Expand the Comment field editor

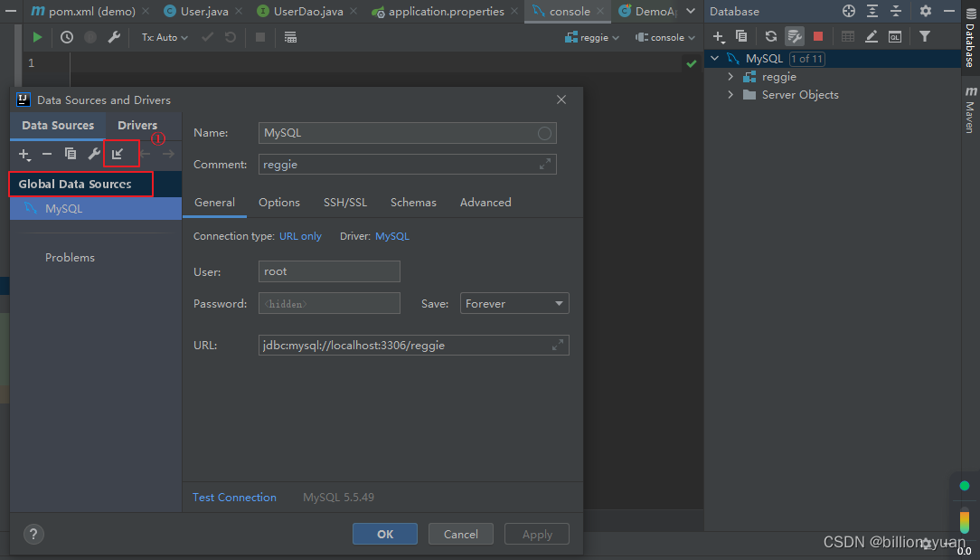click(x=545, y=164)
